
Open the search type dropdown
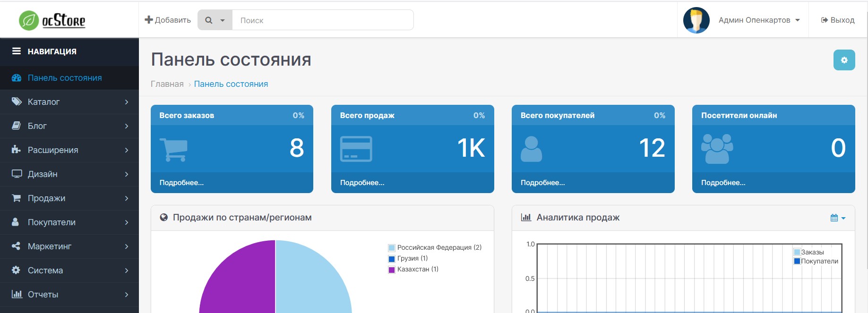tap(215, 20)
